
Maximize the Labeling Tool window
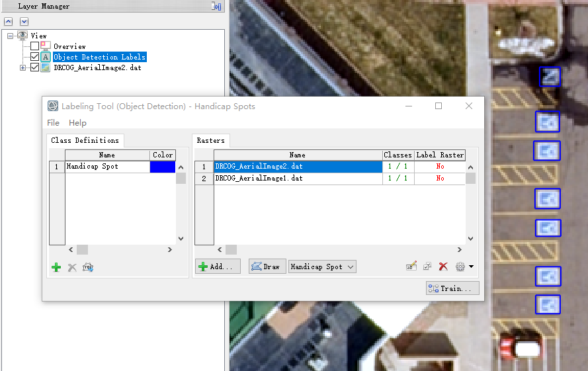439,106
